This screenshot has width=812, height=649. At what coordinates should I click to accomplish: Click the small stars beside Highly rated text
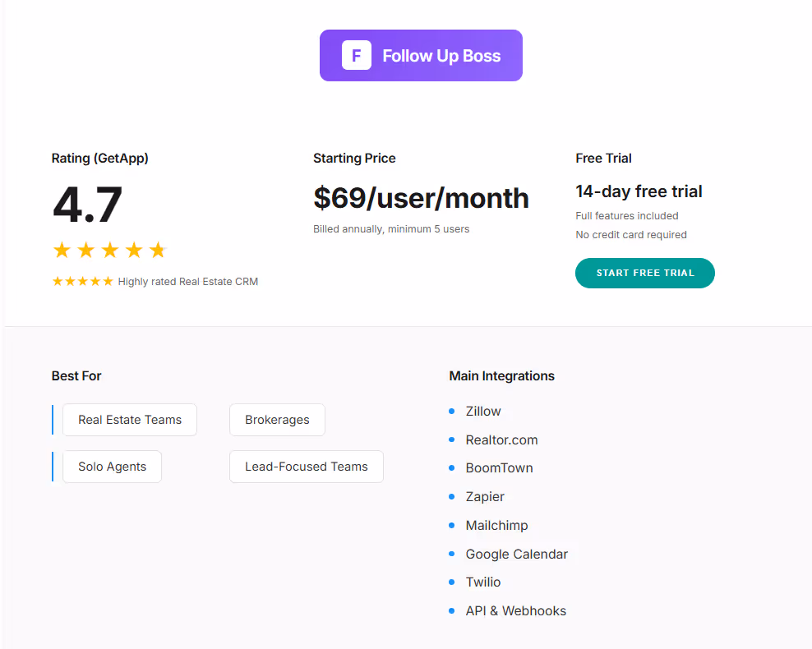click(83, 281)
